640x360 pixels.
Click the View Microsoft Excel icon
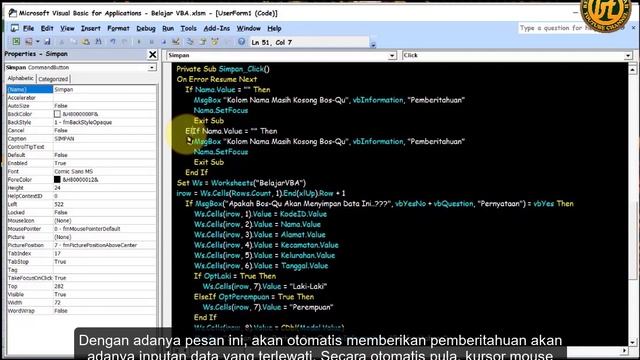(16, 42)
